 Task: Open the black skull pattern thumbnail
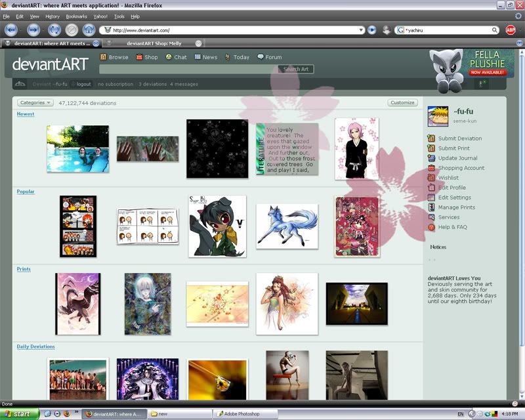pos(217,149)
